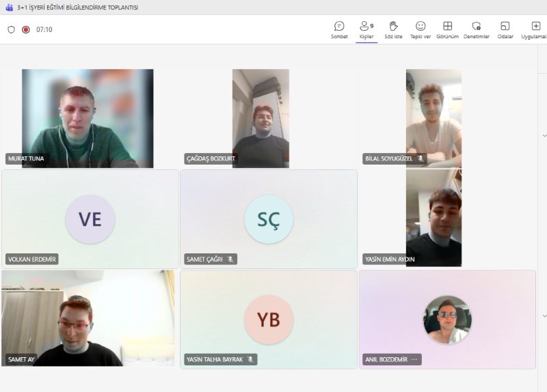Image resolution: width=547 pixels, height=392 pixels.
Task: Click the Samet Ay name label
Action: pyautogui.click(x=21, y=359)
